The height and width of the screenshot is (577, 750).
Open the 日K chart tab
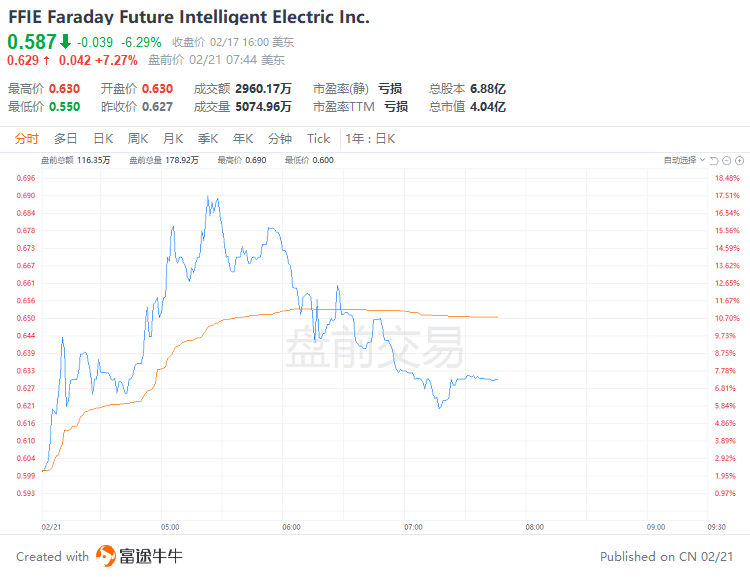click(x=103, y=139)
